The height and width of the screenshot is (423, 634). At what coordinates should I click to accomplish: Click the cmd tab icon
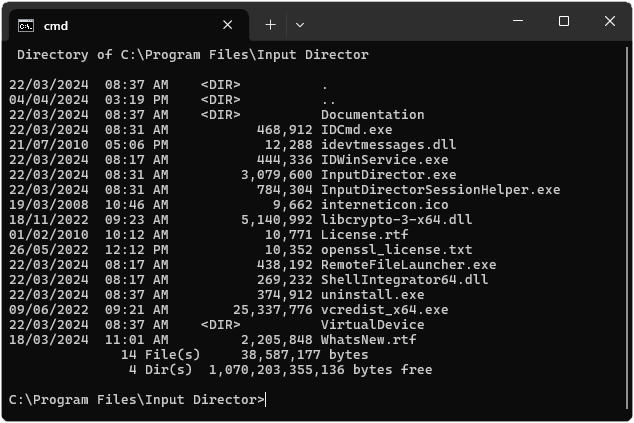(26, 24)
